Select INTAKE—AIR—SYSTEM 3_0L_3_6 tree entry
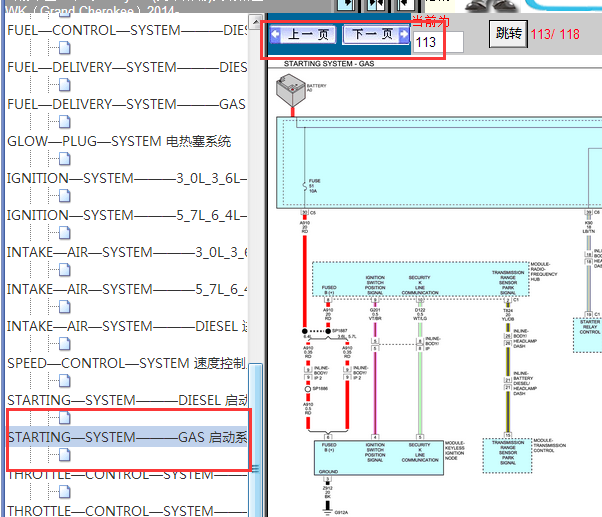 [127, 252]
